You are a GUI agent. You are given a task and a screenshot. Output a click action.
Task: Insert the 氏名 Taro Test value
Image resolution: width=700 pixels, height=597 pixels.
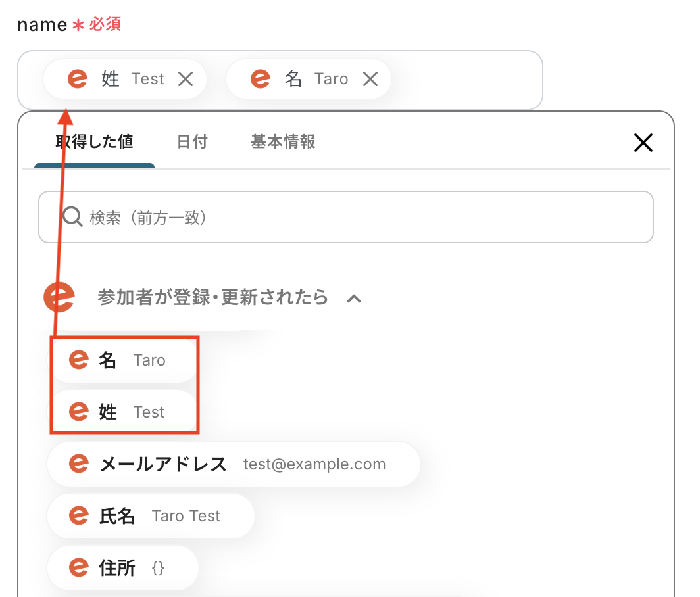151,516
